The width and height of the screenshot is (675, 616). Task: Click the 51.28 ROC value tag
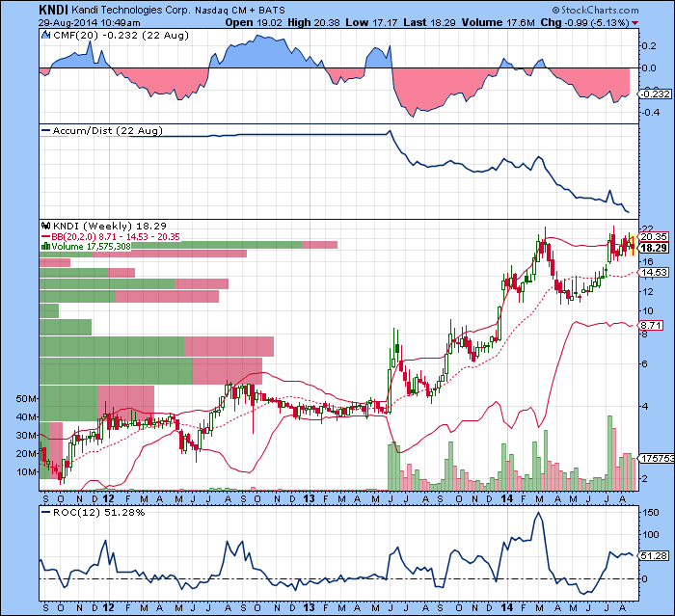[x=654, y=555]
